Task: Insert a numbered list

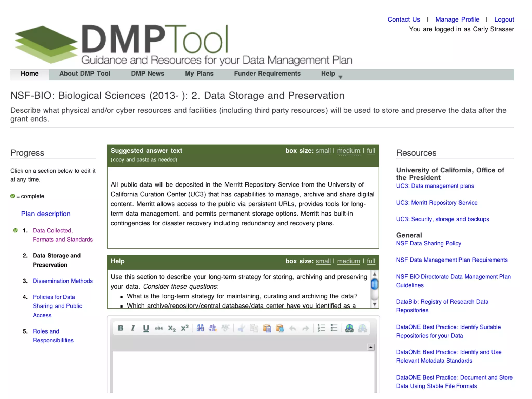Action: coord(321,328)
